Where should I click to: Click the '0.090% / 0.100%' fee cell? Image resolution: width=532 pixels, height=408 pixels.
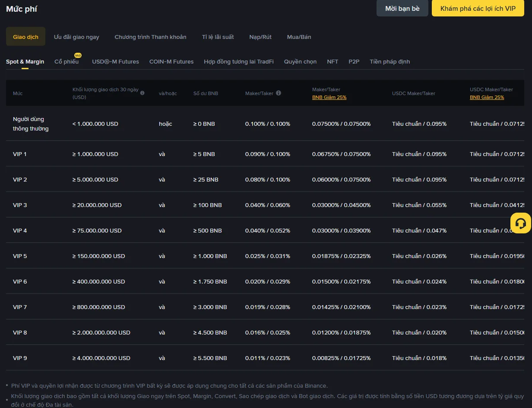268,154
